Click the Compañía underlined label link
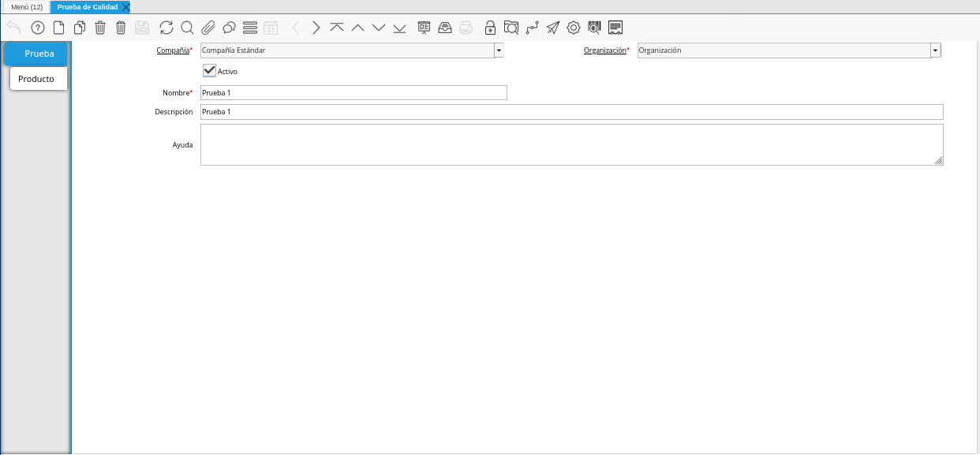 [174, 50]
